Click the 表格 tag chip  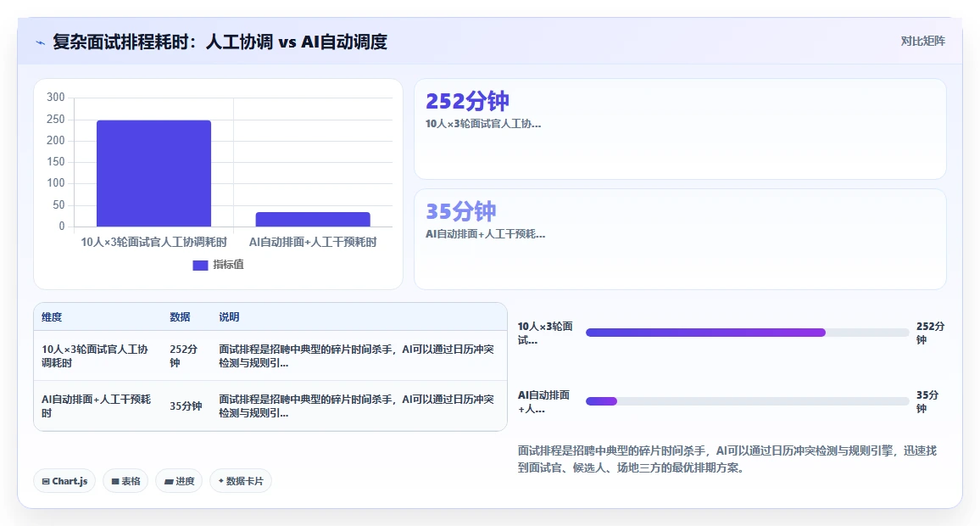click(125, 481)
